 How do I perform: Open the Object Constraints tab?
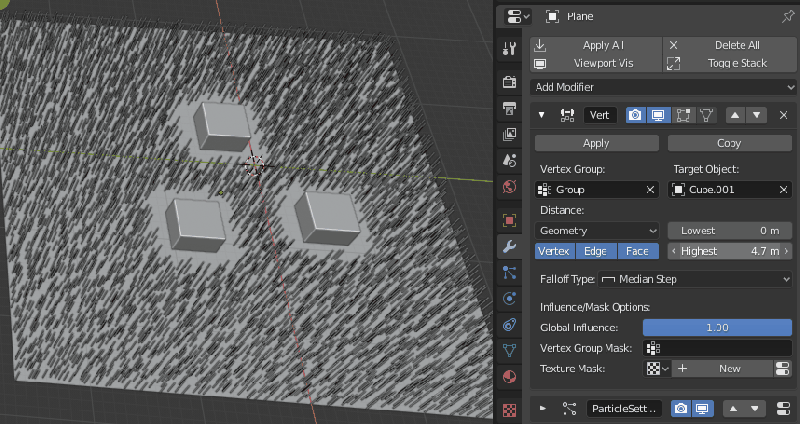pos(509,325)
